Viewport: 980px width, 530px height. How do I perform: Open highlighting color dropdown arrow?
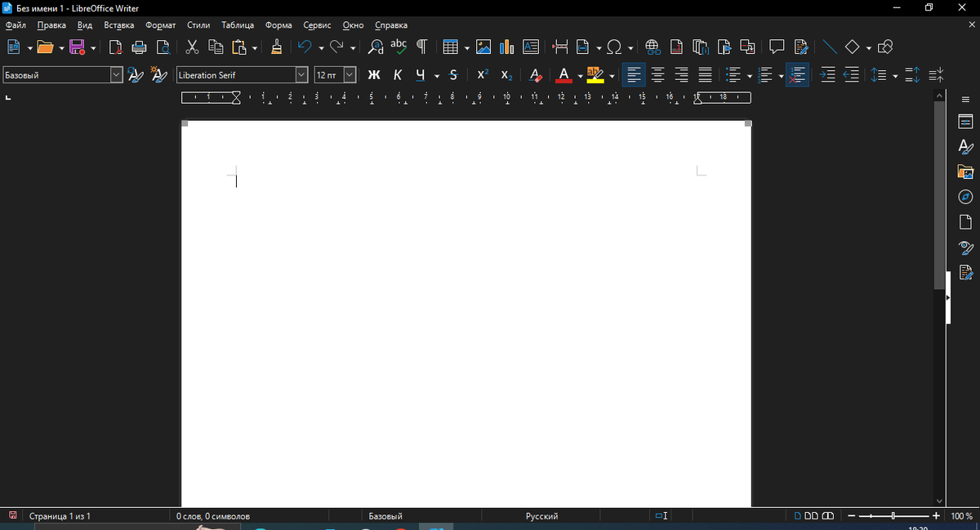[612, 76]
